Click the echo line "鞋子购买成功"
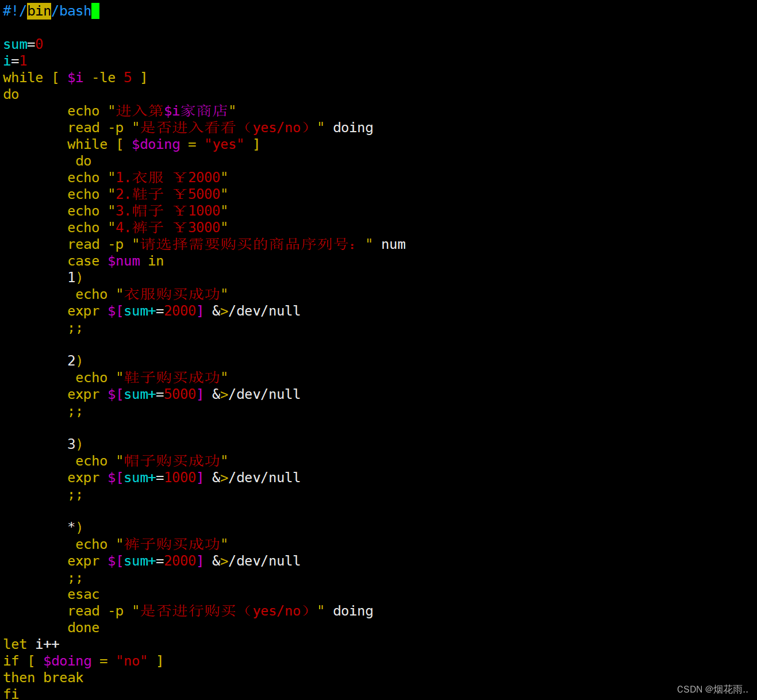 [x=152, y=378]
